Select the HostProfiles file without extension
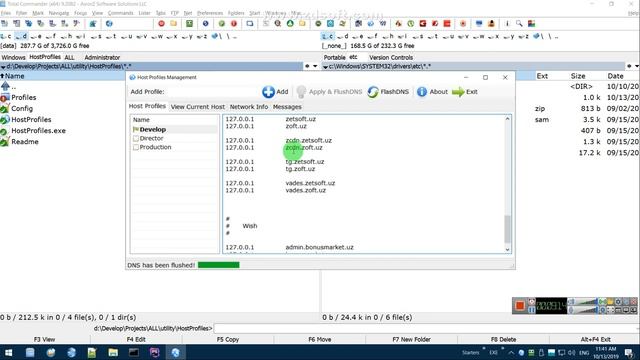Viewport: 640px width, 360px height. point(31,120)
